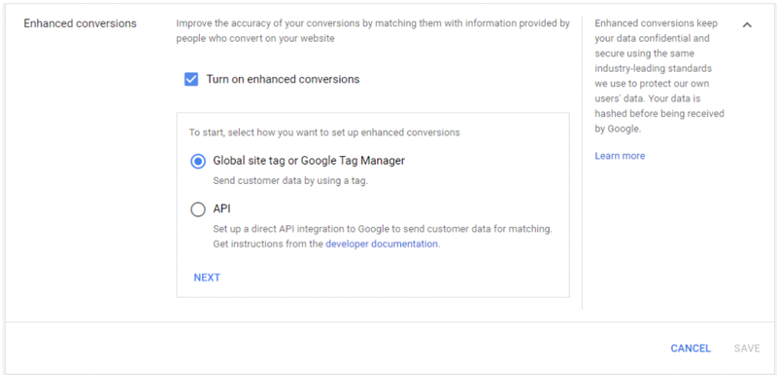Uncheck Turn on enhanced conversions checkbox
Image resolution: width=777 pixels, height=375 pixels.
(x=191, y=79)
